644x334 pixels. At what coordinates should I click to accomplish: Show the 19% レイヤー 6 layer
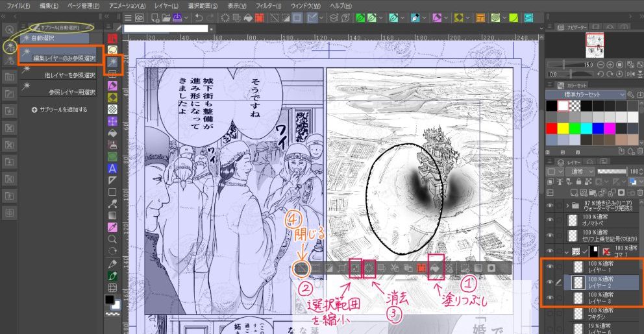pos(550,328)
